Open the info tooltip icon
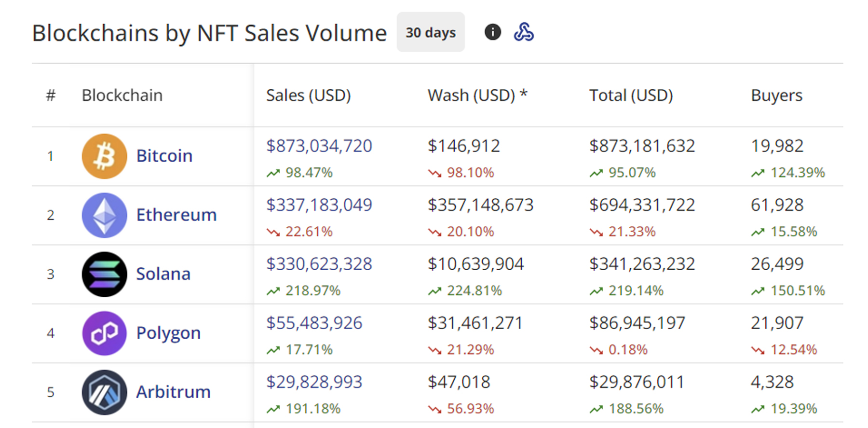868x428 pixels. pos(492,32)
